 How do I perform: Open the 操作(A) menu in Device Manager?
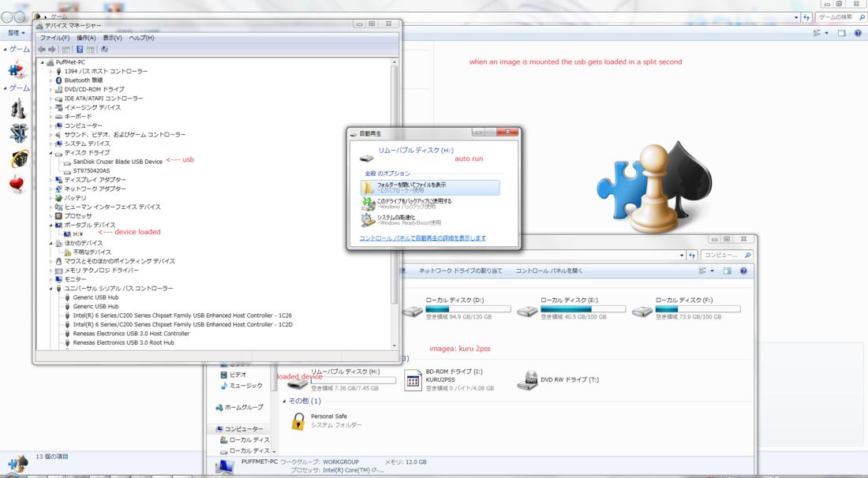click(x=86, y=38)
